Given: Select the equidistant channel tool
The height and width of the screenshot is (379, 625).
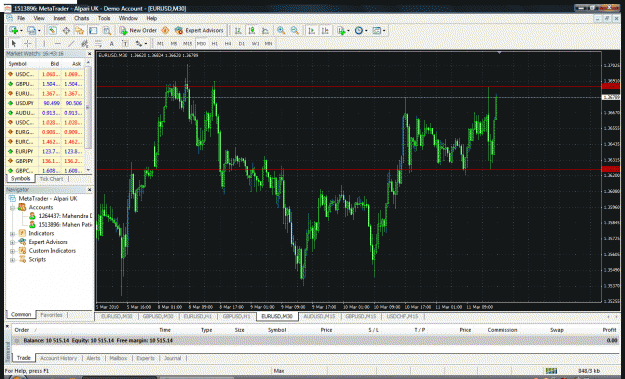Looking at the screenshot, I should tap(85, 43).
